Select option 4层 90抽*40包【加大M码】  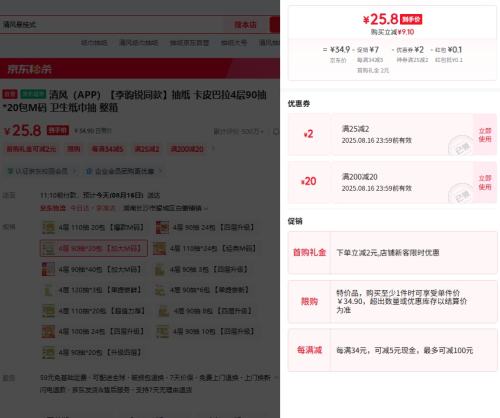coord(92,269)
